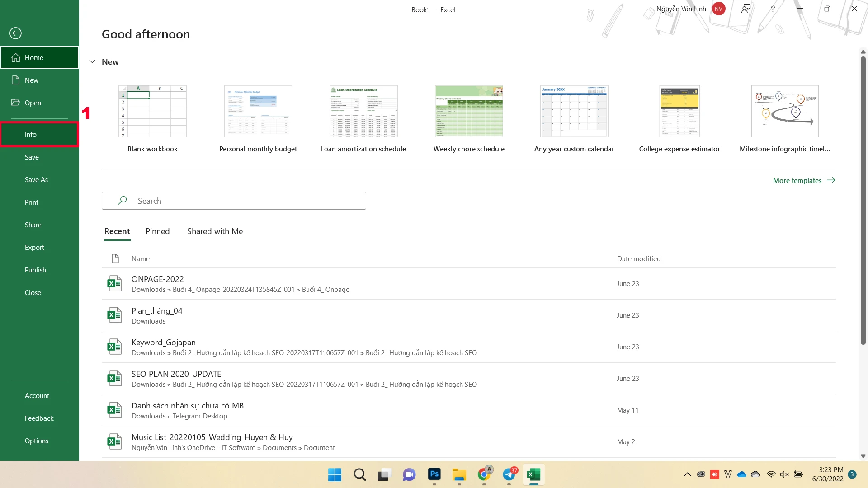Choose Open in the sidebar
Viewport: 868px width, 488px height.
(x=39, y=103)
